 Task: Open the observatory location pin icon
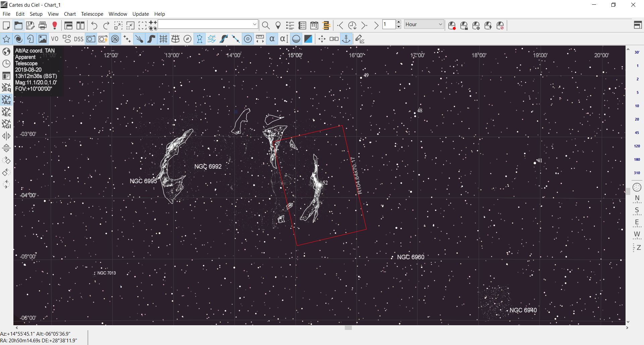tap(278, 25)
